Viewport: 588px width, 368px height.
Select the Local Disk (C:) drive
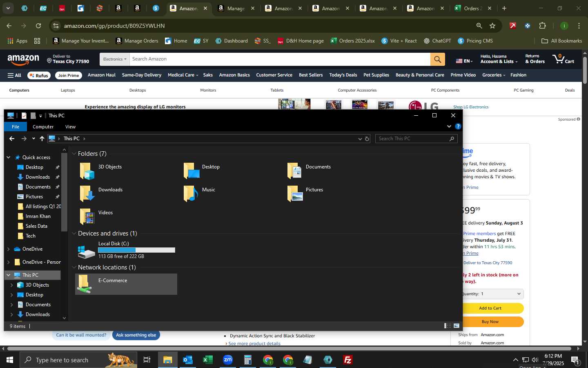(x=127, y=250)
